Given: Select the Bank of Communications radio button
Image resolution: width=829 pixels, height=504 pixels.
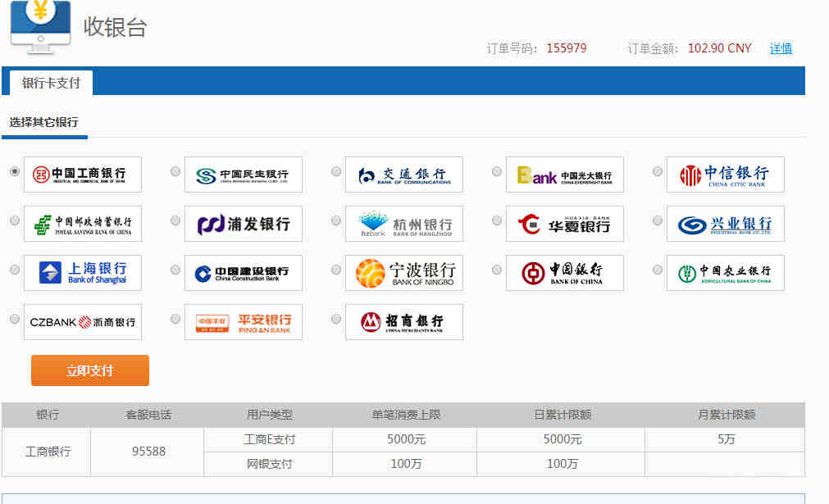Looking at the screenshot, I should coord(336,171).
